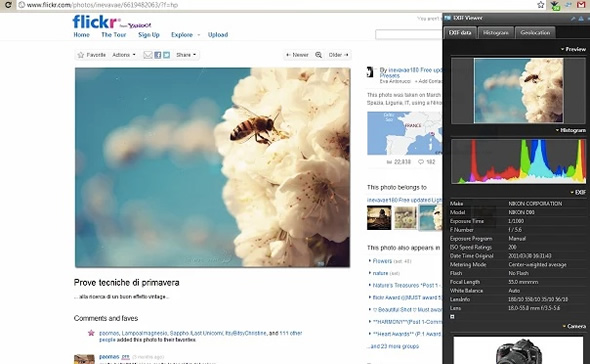Screen dimensions: 590x364
Task: Click the map of France thumbnail
Action: (404, 133)
